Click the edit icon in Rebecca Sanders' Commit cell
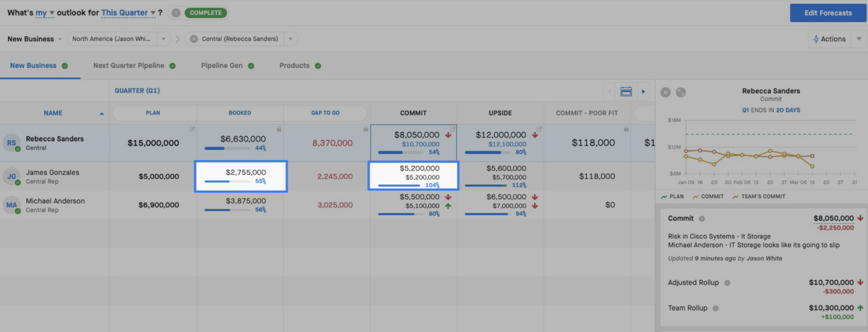Image resolution: width=868 pixels, height=332 pixels. click(x=452, y=129)
